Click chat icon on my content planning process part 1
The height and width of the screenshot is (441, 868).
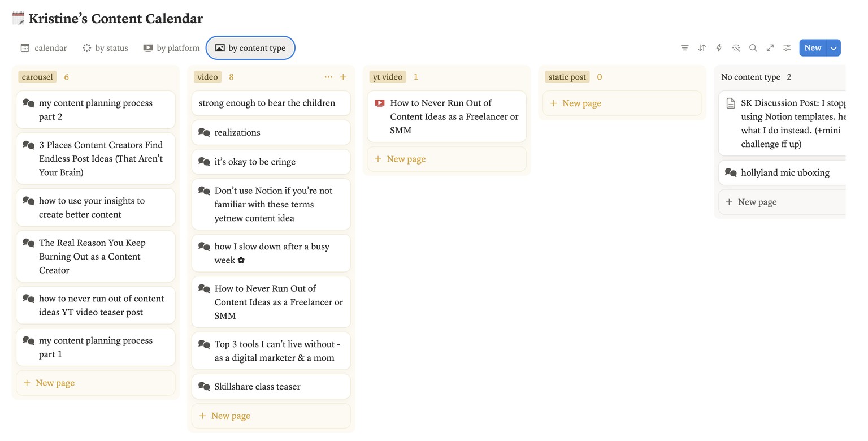click(x=28, y=341)
